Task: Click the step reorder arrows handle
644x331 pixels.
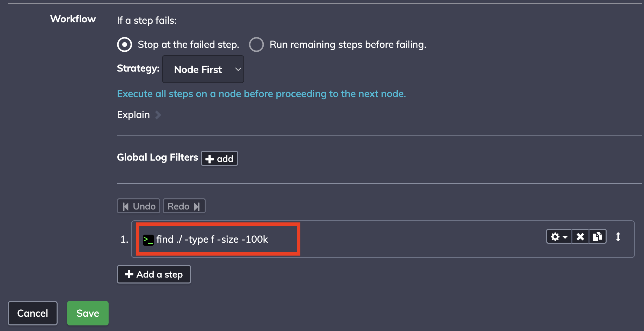Action: click(x=618, y=237)
